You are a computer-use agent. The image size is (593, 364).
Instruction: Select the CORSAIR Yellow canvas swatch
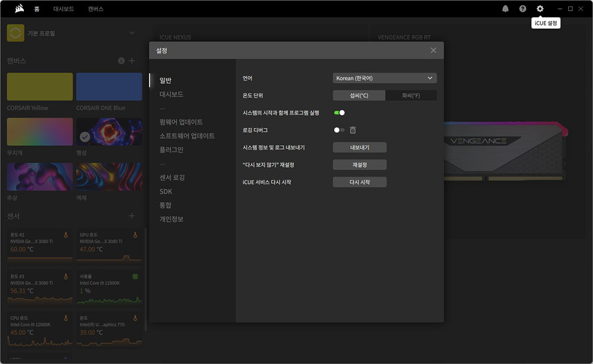point(40,87)
